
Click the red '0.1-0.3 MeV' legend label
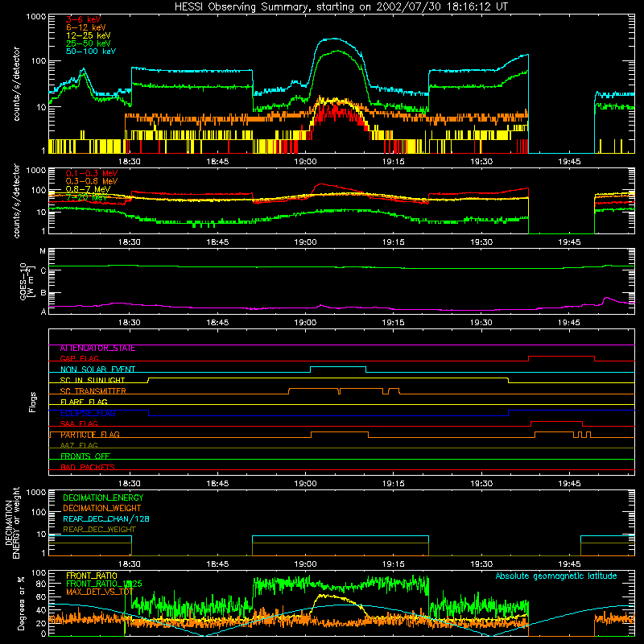coord(92,173)
